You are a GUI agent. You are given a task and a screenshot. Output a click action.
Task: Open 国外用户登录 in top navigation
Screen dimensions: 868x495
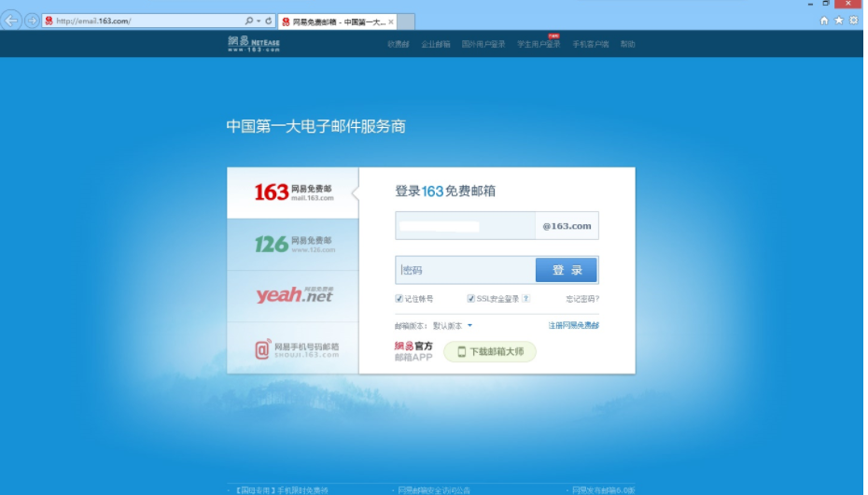pyautogui.click(x=483, y=44)
